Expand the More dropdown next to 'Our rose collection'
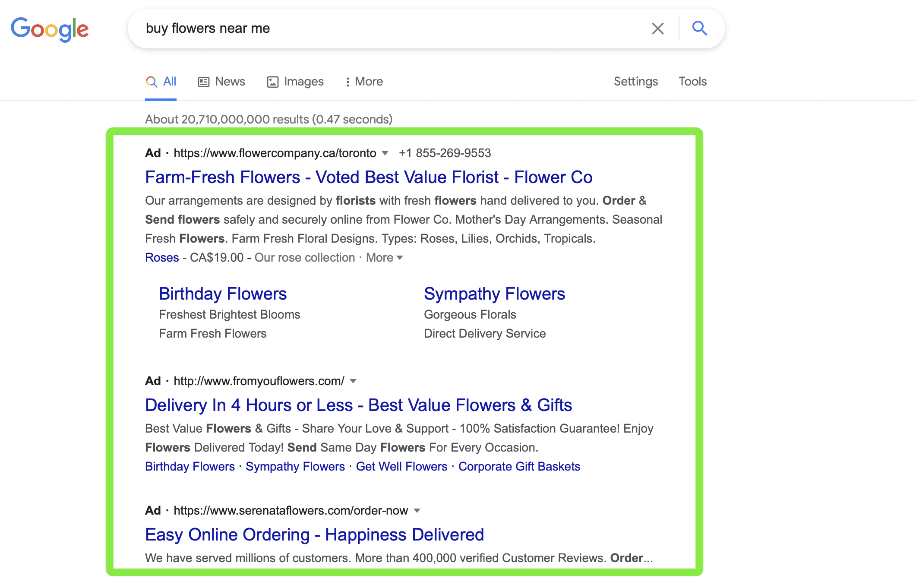 (384, 258)
